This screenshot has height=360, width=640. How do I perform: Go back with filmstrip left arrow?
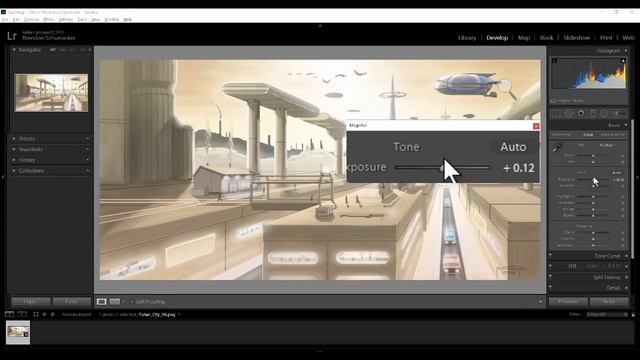pos(44,314)
